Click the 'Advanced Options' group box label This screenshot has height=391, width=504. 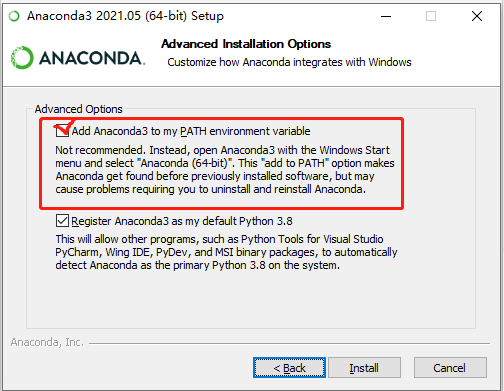(x=79, y=109)
